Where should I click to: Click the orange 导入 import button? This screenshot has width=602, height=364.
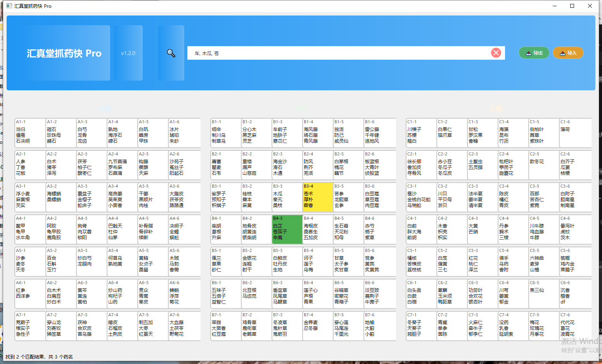coord(568,53)
